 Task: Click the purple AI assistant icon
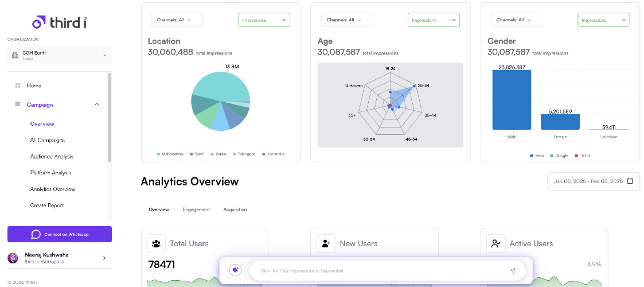[x=235, y=270]
